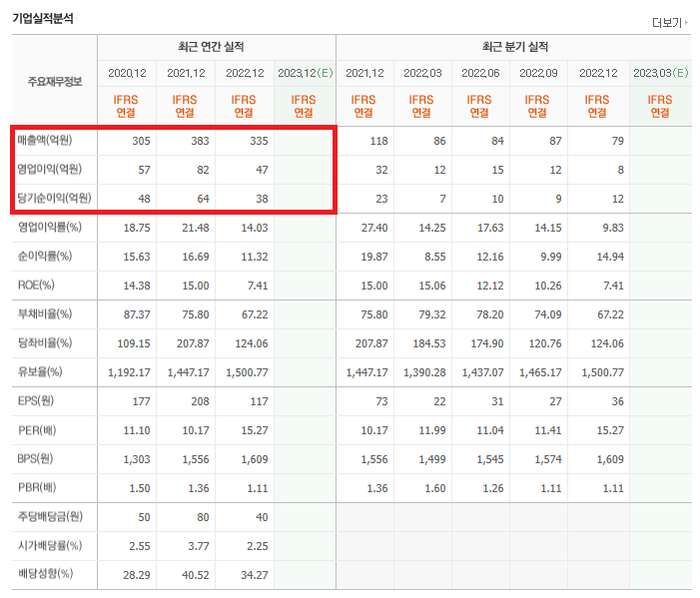Select the 최근 분기 실적 header
Viewport: 700px width, 598px height.
click(x=514, y=47)
